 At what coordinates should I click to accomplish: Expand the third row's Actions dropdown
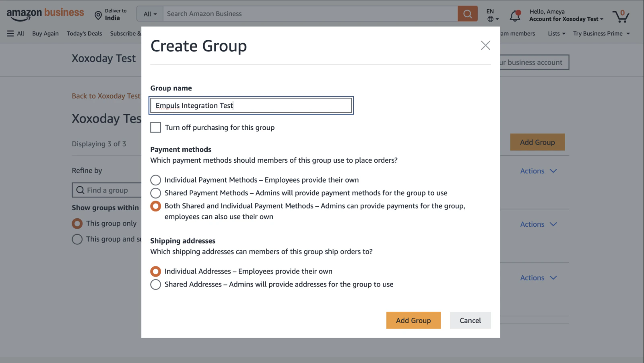pyautogui.click(x=539, y=278)
